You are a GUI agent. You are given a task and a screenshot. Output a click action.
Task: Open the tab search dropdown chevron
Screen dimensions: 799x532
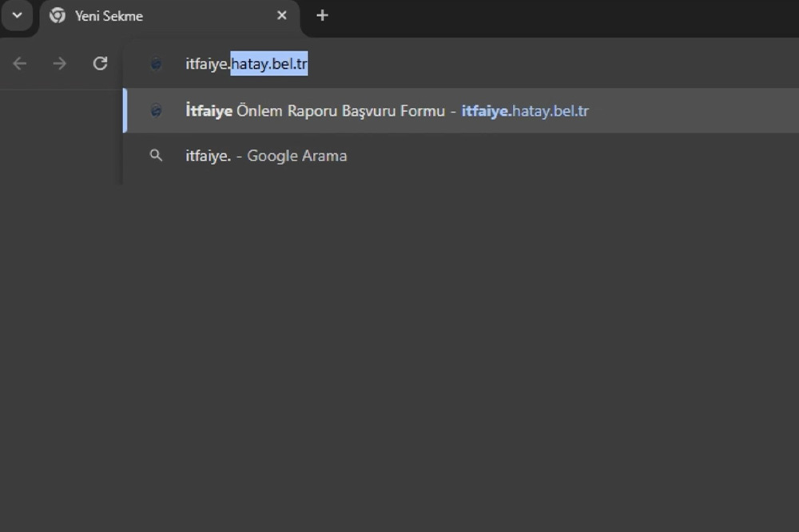(x=17, y=15)
